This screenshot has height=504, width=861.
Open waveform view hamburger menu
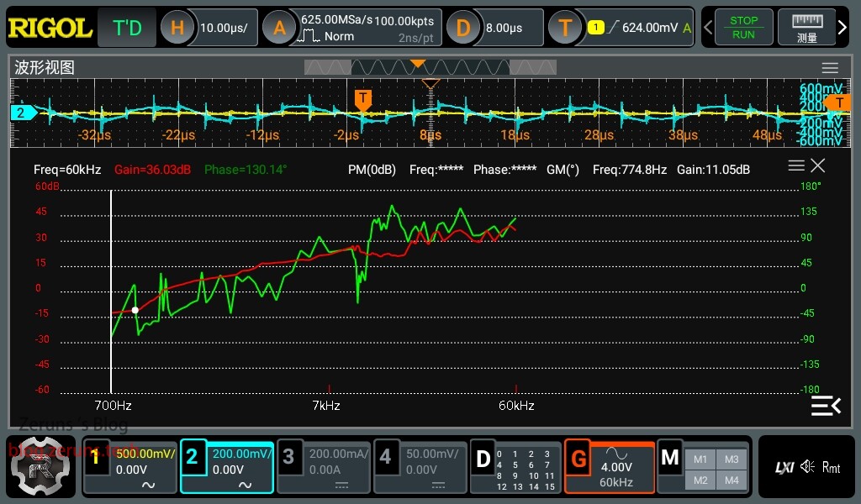[830, 68]
